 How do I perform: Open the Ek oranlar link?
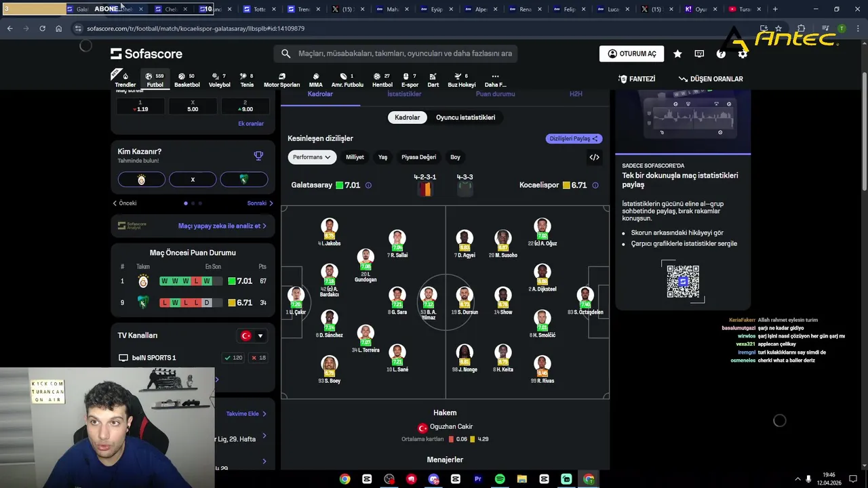click(x=251, y=124)
